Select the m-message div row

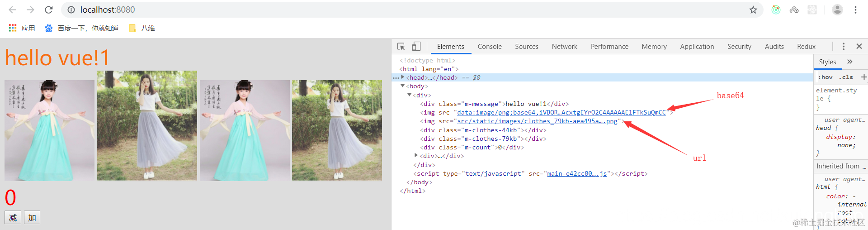pos(495,104)
